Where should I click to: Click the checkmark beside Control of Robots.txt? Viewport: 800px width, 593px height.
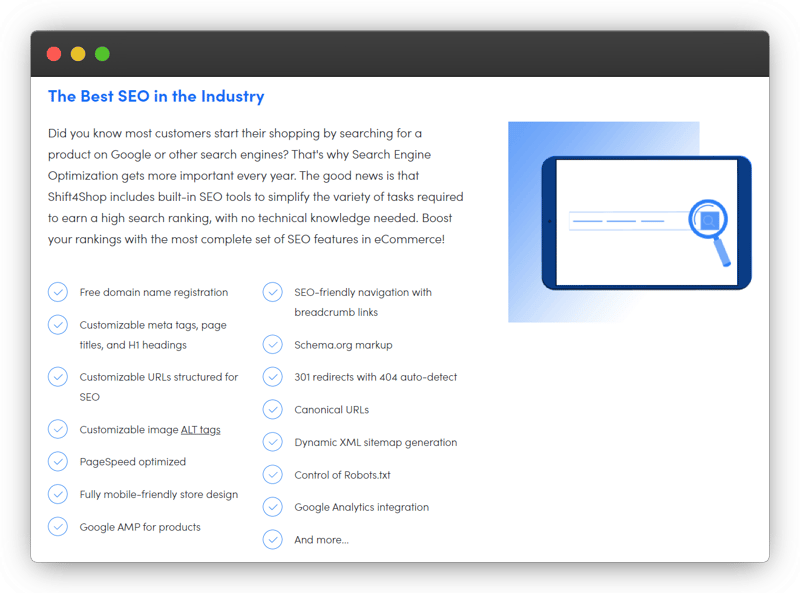[x=272, y=475]
